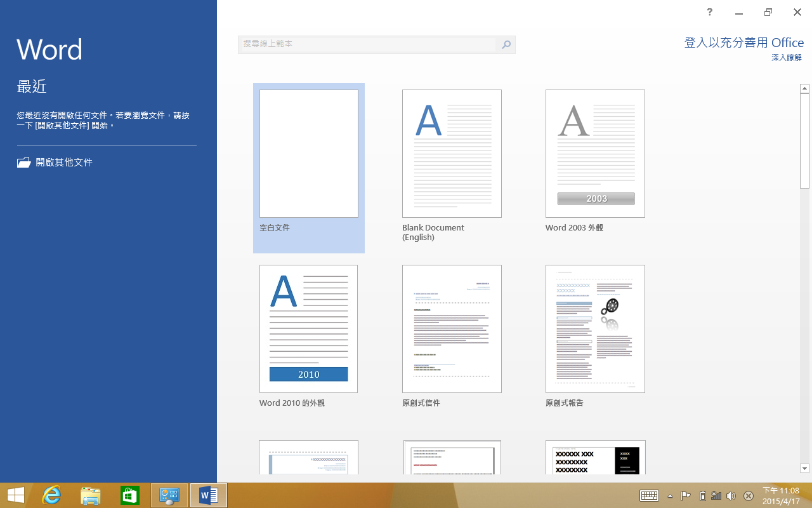Click the scrollbar up arrow
812x508 pixels.
805,89
